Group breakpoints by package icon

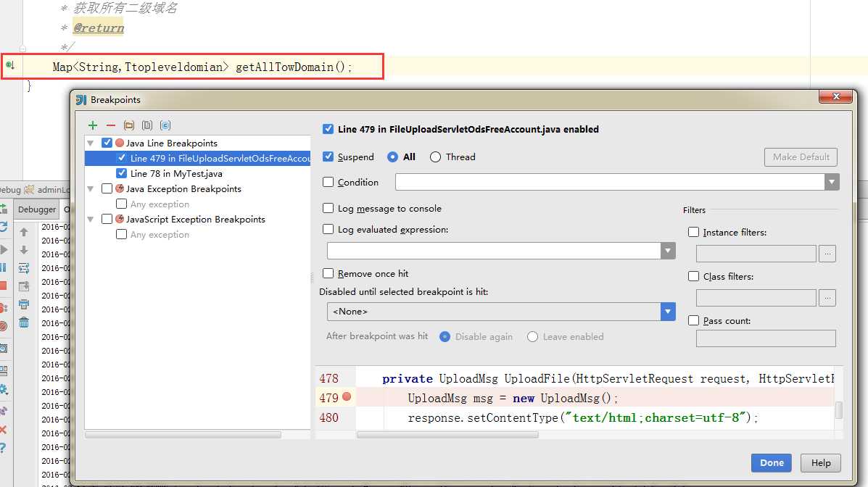[x=129, y=125]
